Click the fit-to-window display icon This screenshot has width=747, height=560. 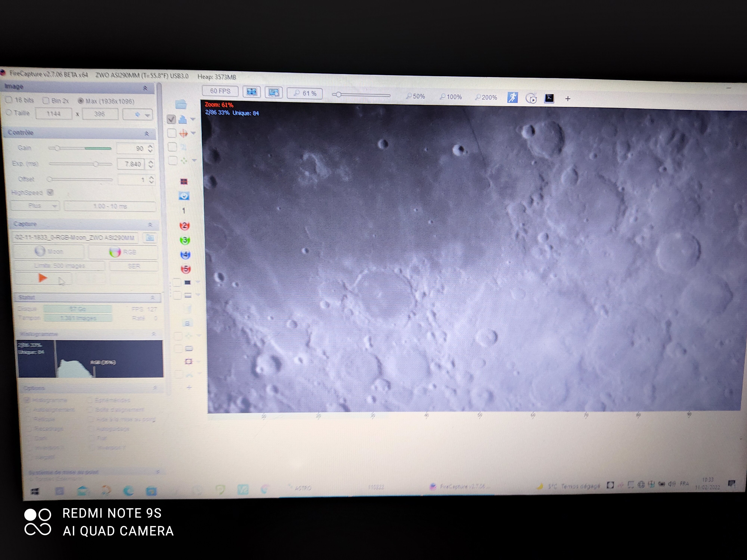coord(252,92)
